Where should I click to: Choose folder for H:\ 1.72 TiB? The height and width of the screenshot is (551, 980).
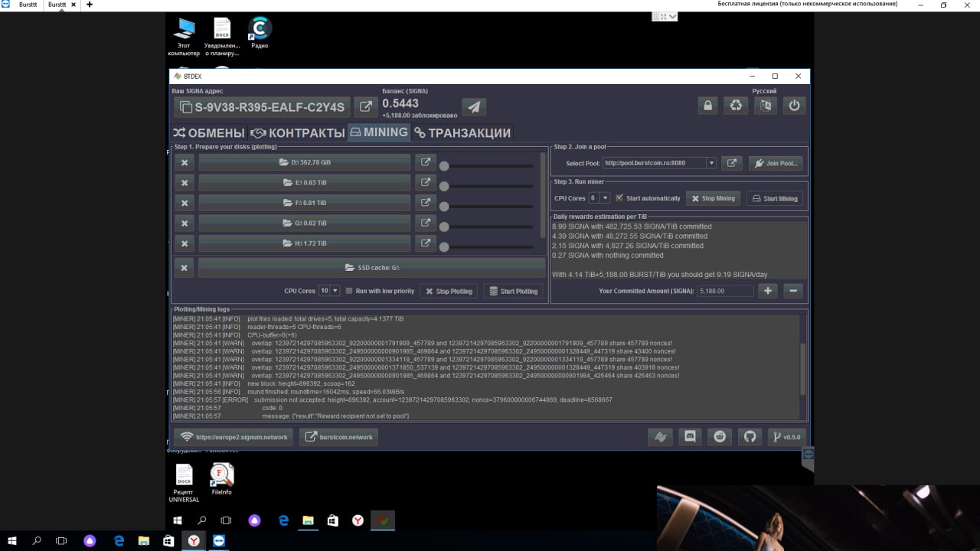pyautogui.click(x=305, y=243)
